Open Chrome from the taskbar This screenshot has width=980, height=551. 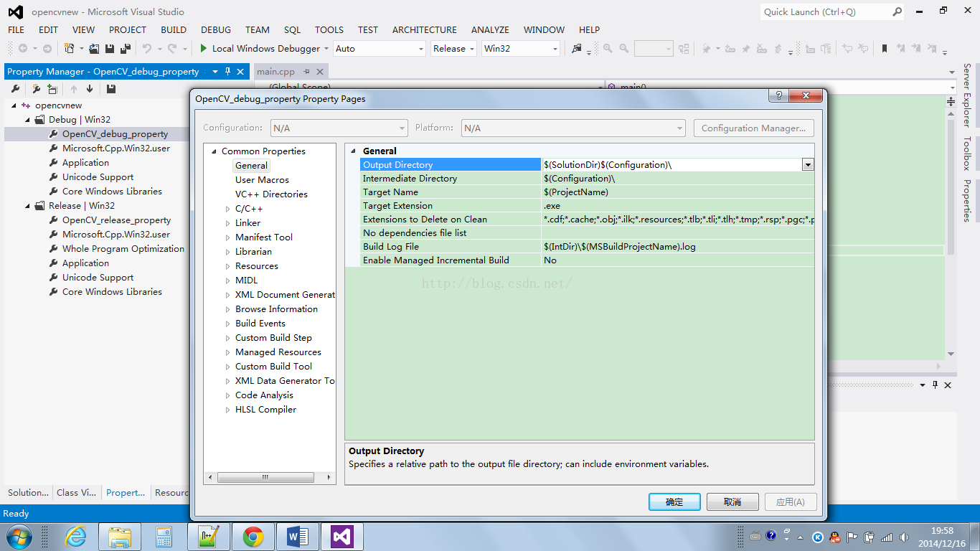pos(253,536)
